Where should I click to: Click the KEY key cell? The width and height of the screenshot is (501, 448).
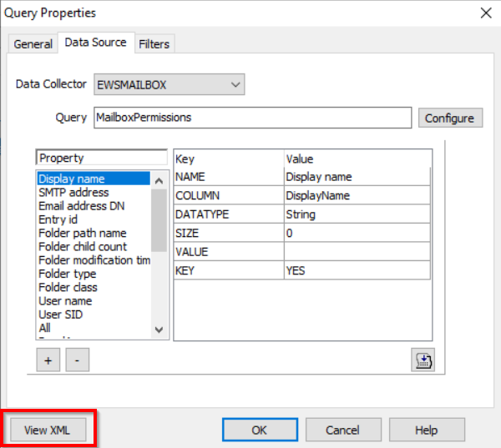coord(229,271)
